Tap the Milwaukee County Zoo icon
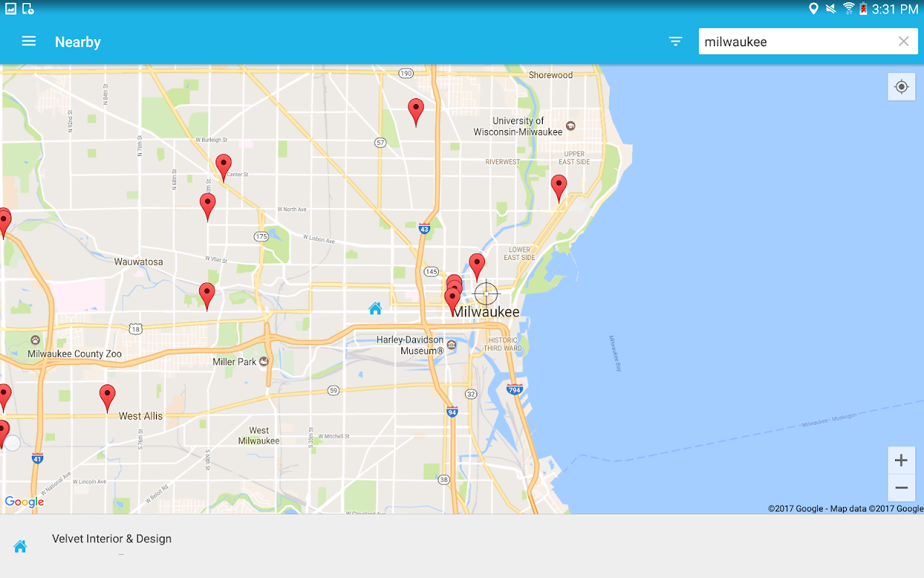 point(35,340)
